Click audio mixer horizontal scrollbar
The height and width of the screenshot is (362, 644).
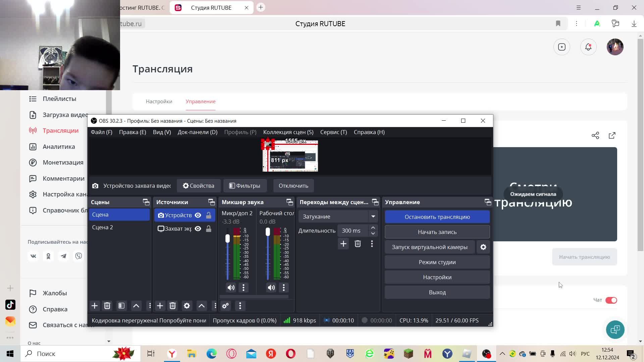click(254, 297)
